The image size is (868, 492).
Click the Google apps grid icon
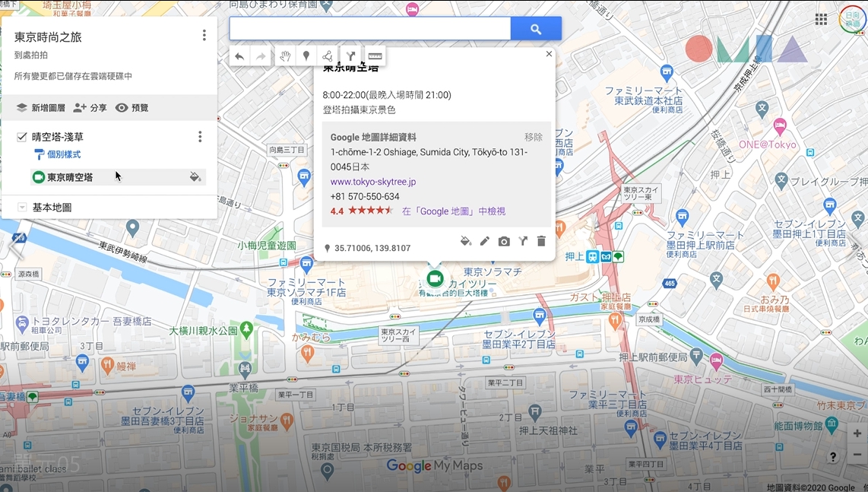[821, 20]
